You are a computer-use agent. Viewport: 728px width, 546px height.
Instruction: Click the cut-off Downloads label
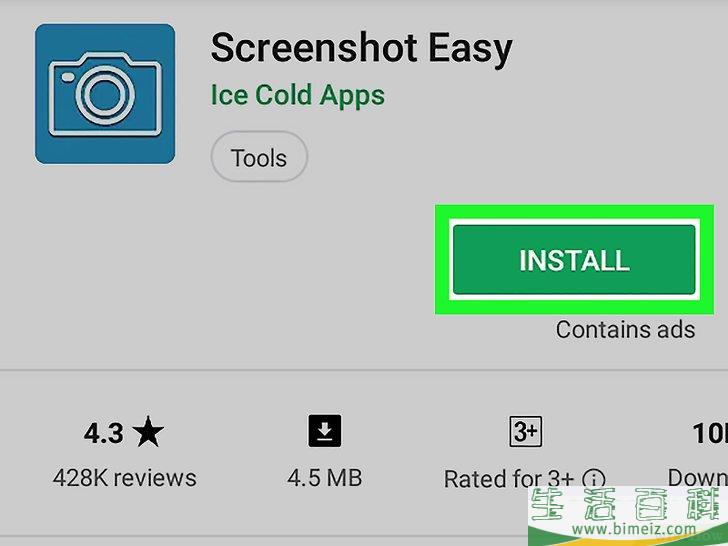(698, 478)
